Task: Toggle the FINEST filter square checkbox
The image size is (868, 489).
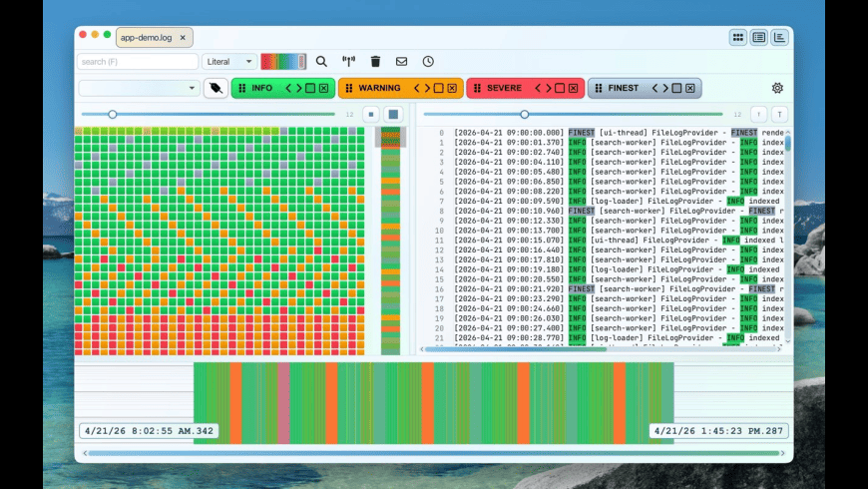Action: click(x=676, y=88)
